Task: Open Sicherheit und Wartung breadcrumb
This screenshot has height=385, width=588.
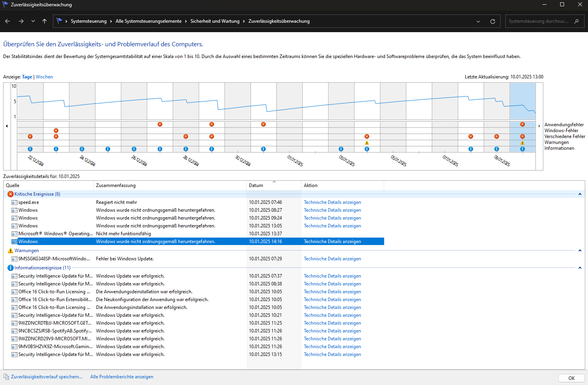Action: [215, 21]
